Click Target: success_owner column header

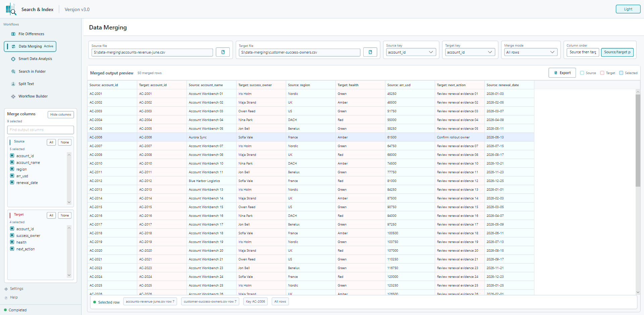261,85
